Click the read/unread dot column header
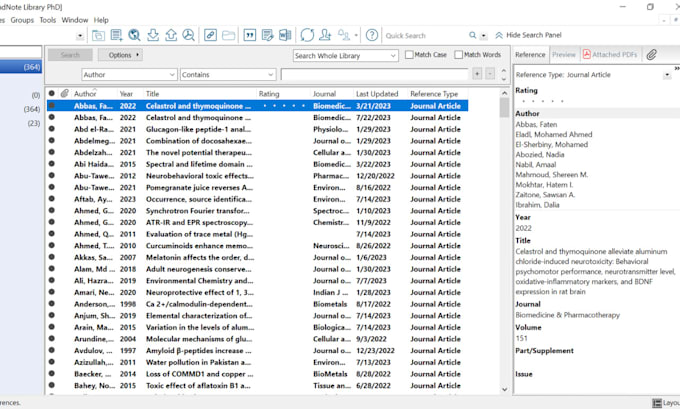The image size is (680, 409). pos(52,93)
